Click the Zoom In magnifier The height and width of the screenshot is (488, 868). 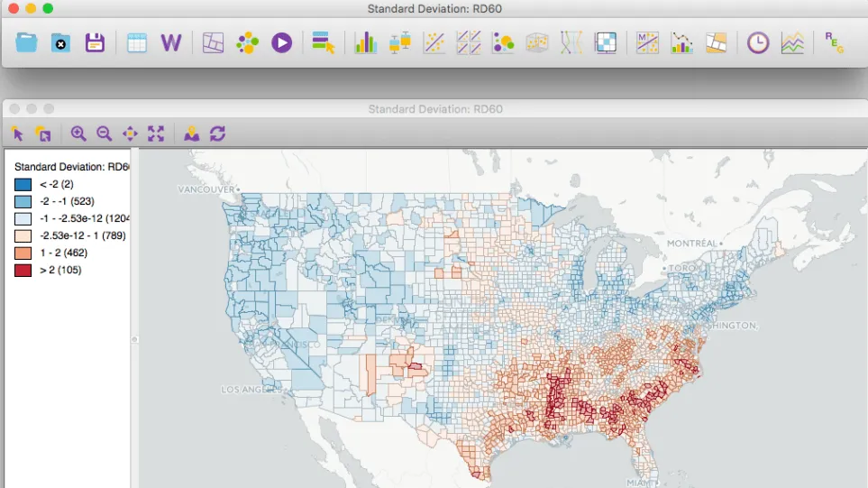(78, 134)
